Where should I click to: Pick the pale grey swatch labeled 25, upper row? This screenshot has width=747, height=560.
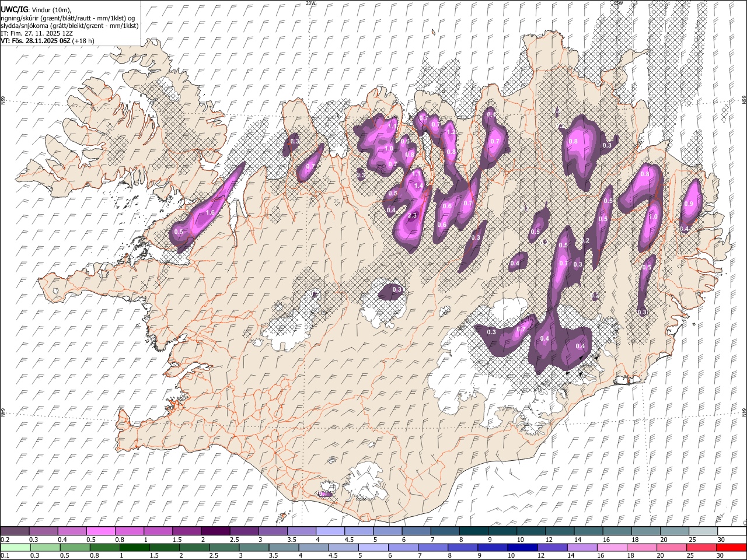coord(703,531)
